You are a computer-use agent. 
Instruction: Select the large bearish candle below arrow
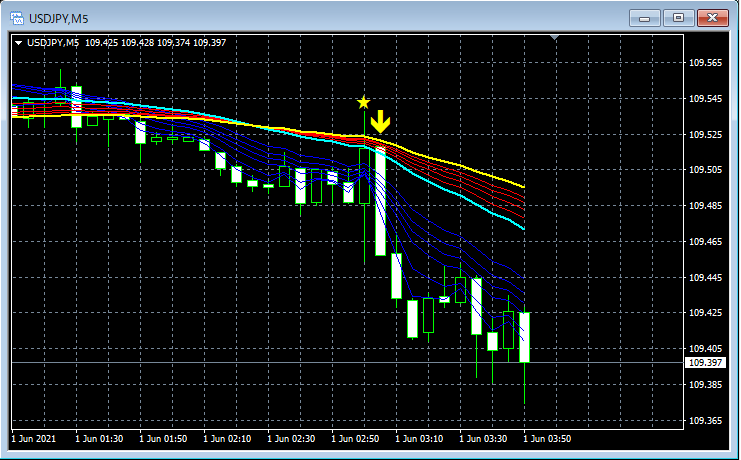click(380, 202)
